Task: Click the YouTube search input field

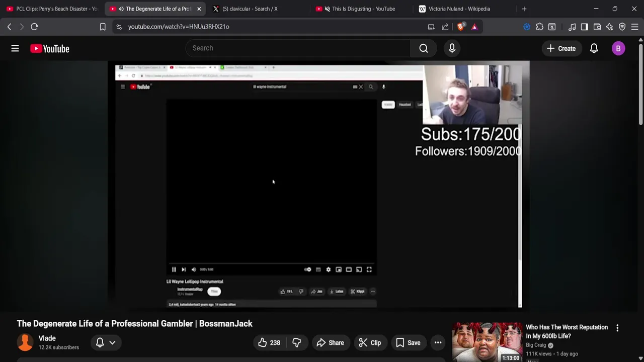Action: pyautogui.click(x=298, y=48)
